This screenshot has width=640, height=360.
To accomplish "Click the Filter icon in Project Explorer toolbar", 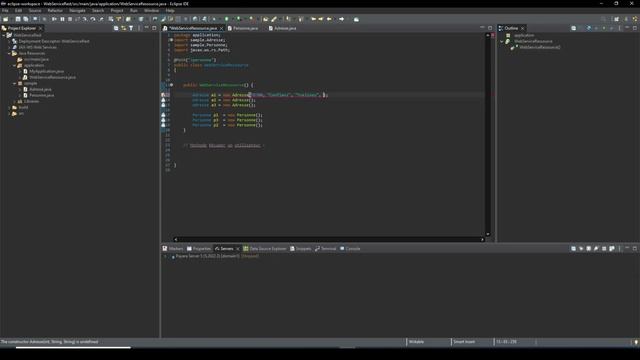I will (x=131, y=28).
